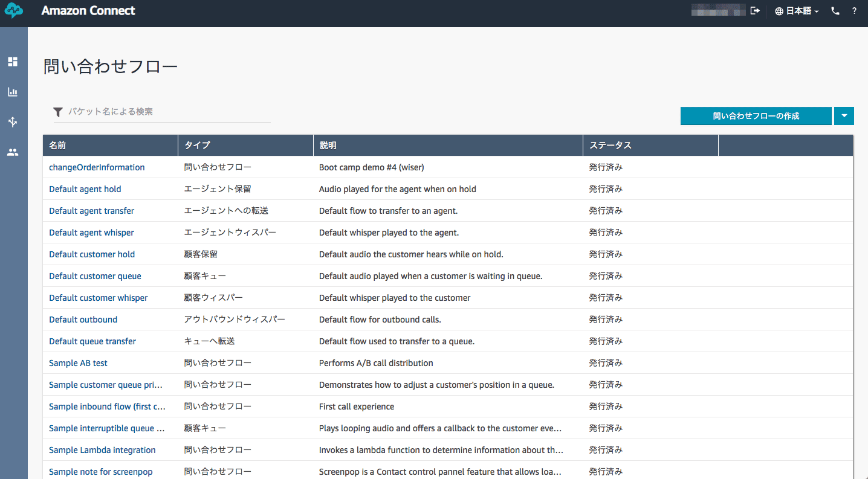Open the changeOrderInformation flow
Image resolution: width=868 pixels, height=479 pixels.
point(97,167)
